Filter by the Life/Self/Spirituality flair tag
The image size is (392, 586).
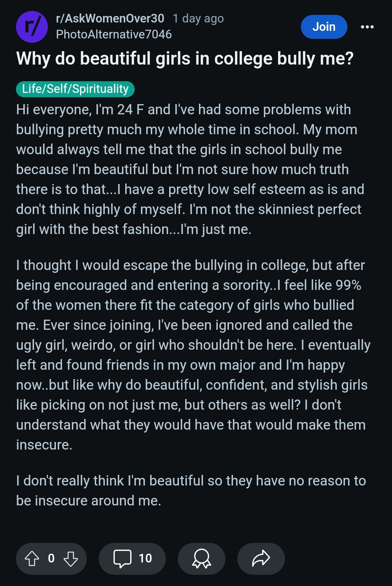[x=75, y=89]
